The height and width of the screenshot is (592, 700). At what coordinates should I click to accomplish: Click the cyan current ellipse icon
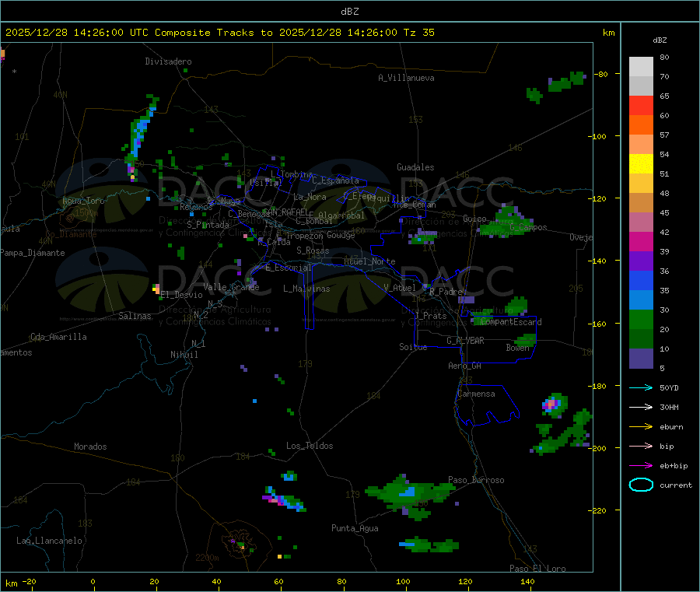click(x=641, y=485)
